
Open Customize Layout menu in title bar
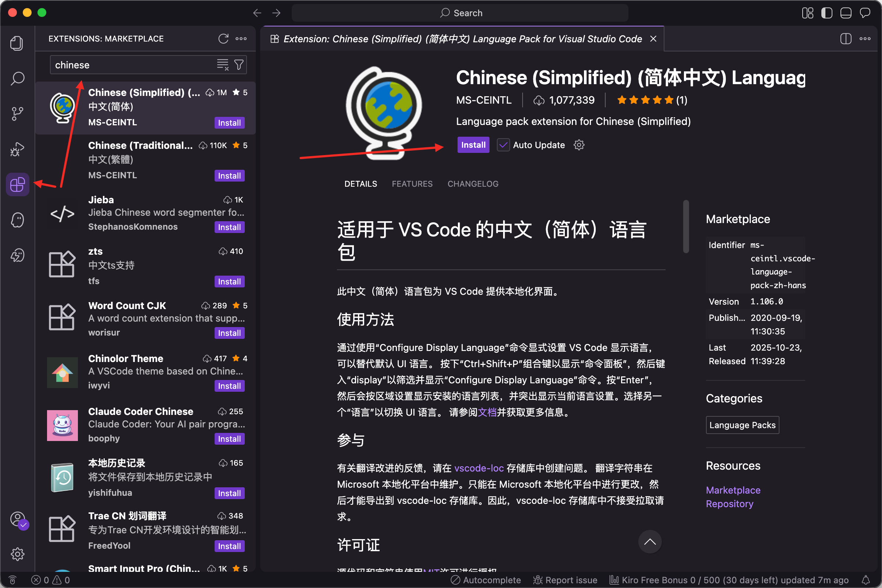click(807, 13)
